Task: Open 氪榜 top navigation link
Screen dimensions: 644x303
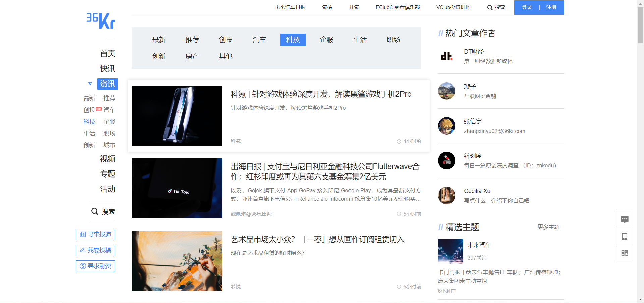Action: [x=327, y=7]
